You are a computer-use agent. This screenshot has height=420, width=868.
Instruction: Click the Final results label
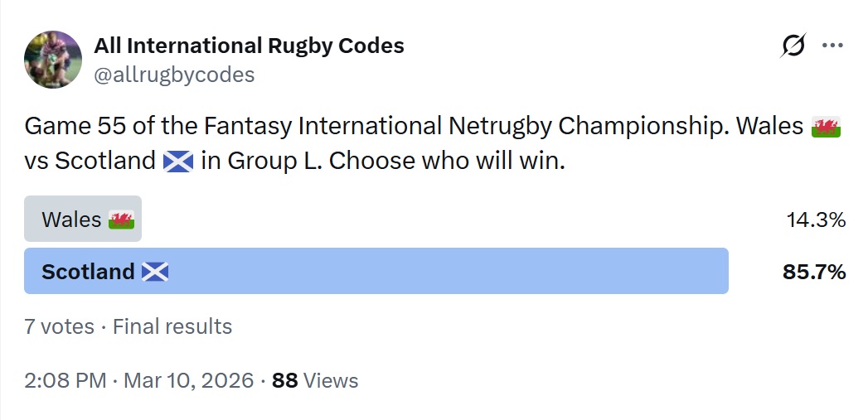[x=172, y=326]
